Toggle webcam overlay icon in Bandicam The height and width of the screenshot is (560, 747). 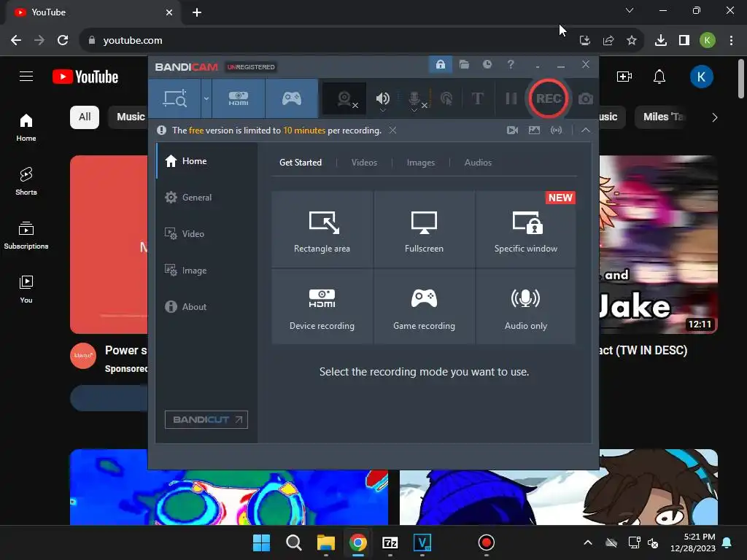344,98
